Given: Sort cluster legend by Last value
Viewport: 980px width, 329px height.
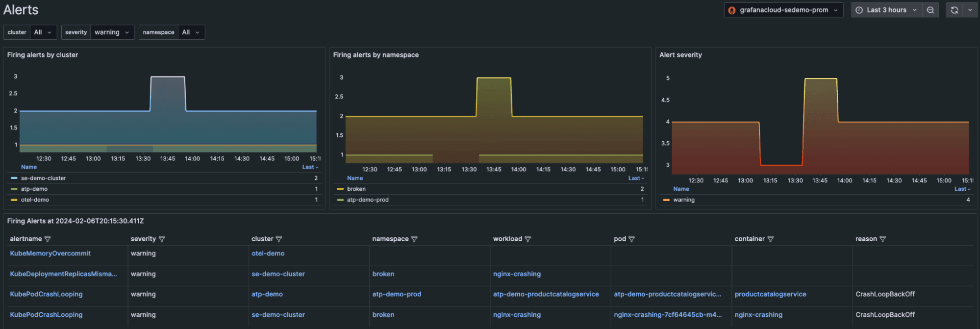Looking at the screenshot, I should [310, 167].
